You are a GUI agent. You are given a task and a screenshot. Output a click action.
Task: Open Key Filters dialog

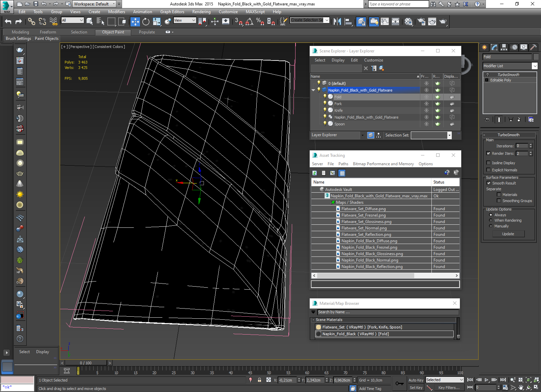coord(449,388)
